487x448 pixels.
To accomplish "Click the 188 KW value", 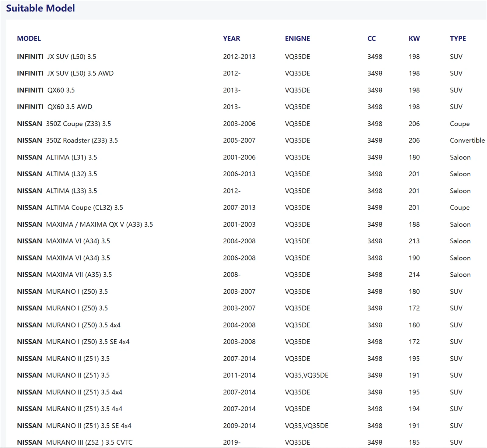I will tap(414, 224).
